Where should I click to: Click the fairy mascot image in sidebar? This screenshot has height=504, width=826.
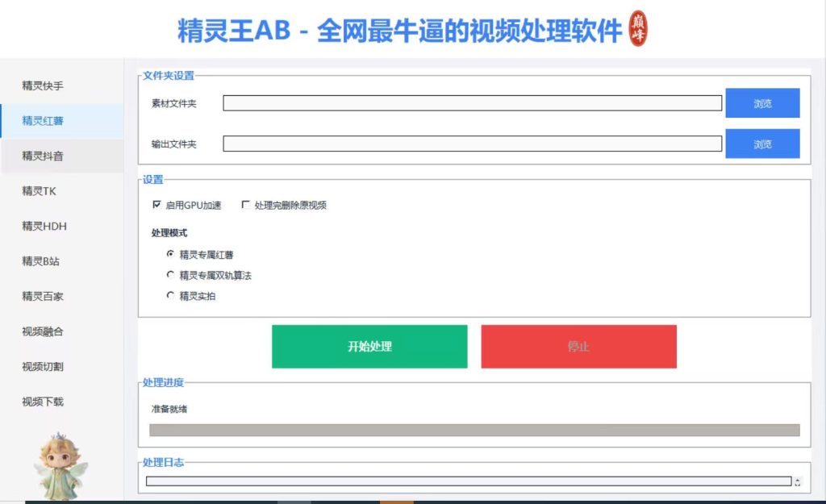[x=60, y=466]
